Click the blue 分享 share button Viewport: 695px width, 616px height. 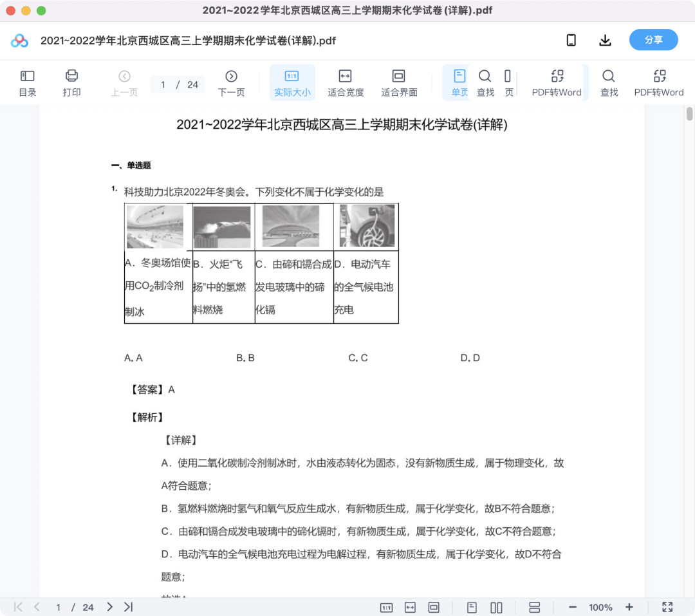[653, 40]
